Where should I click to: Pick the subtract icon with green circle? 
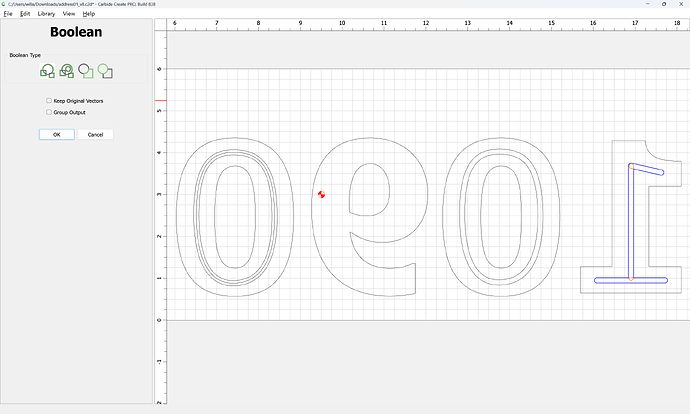pos(105,71)
